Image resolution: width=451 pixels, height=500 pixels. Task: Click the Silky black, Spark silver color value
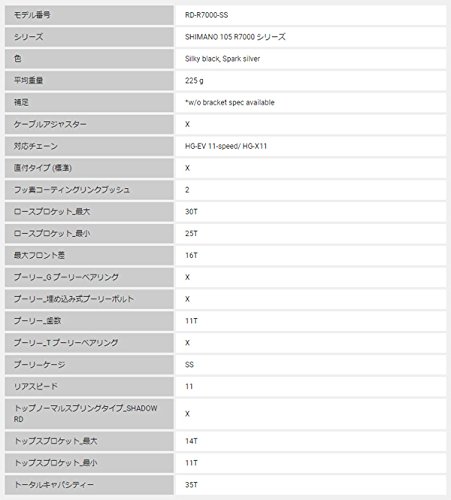coord(222,59)
